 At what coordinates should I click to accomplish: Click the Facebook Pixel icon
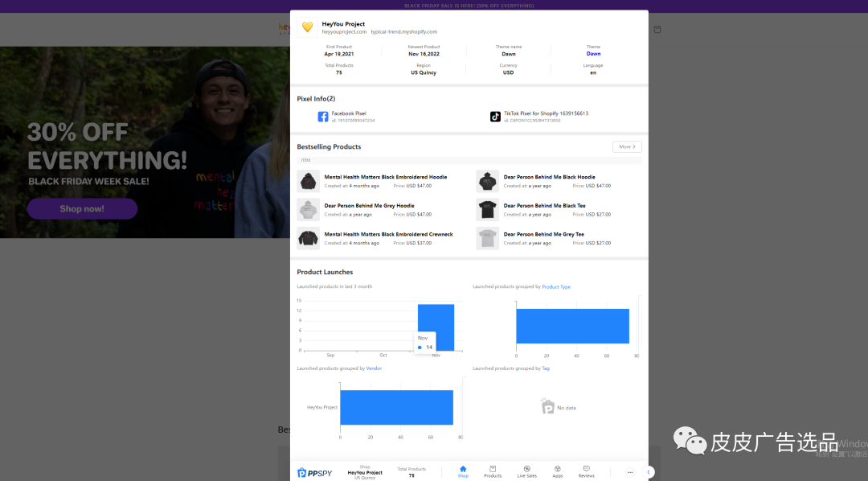tap(323, 117)
